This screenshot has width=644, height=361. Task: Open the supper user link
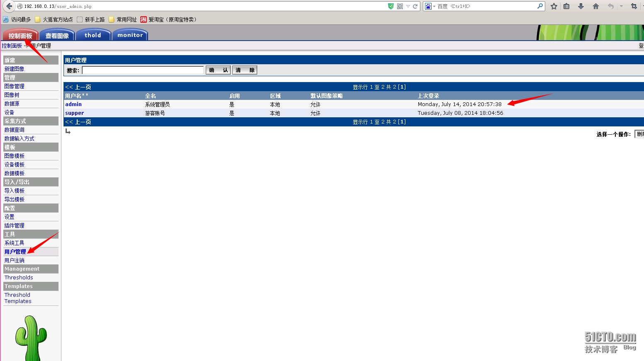click(x=75, y=113)
